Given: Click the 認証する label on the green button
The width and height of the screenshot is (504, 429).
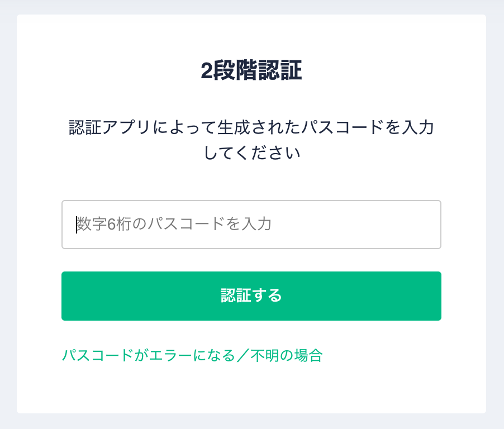Looking at the screenshot, I should tap(251, 296).
